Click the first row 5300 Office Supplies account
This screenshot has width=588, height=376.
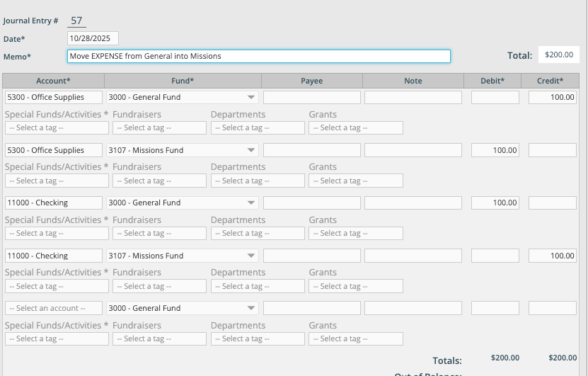coord(54,98)
